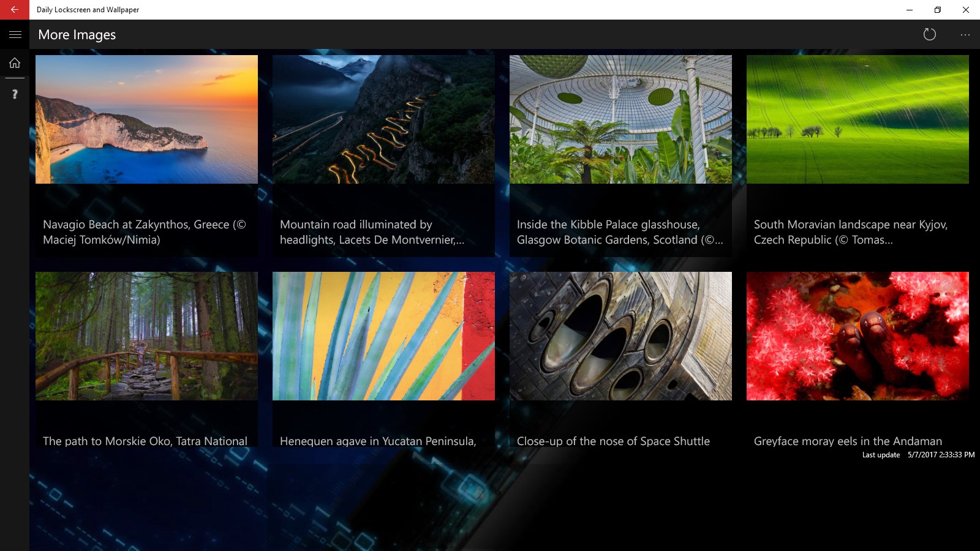This screenshot has height=551, width=980.
Task: Select the 'Henequen agave in Yucatan Peninsula' caption
Action: [x=378, y=441]
